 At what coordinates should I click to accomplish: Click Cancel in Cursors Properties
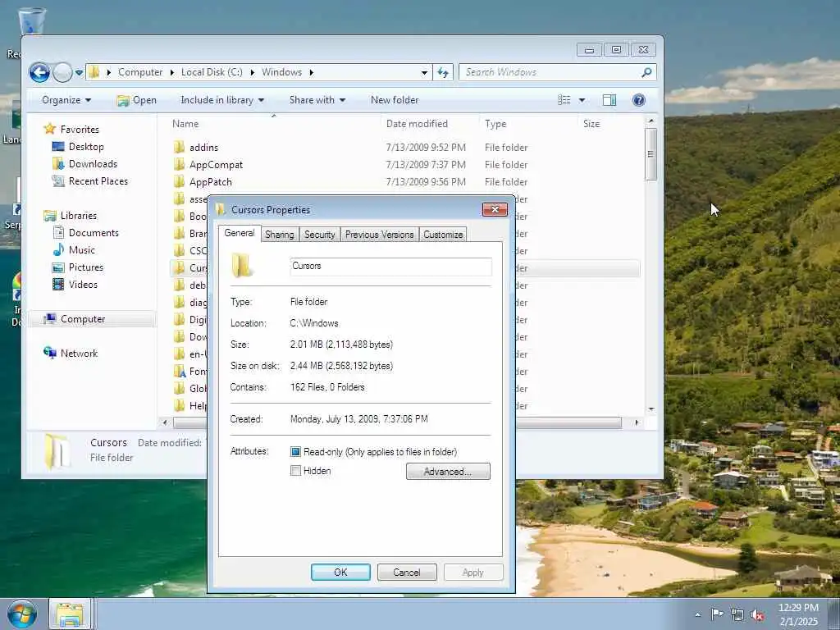click(x=407, y=572)
